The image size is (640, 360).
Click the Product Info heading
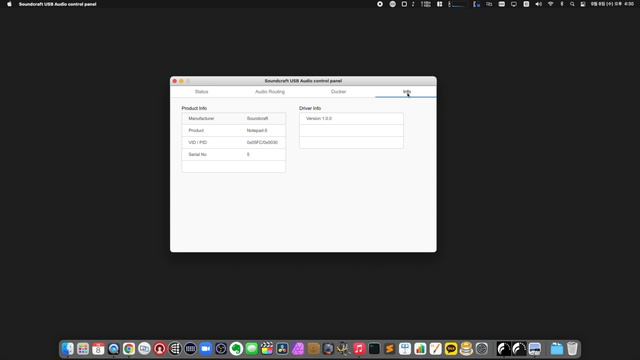pos(194,108)
